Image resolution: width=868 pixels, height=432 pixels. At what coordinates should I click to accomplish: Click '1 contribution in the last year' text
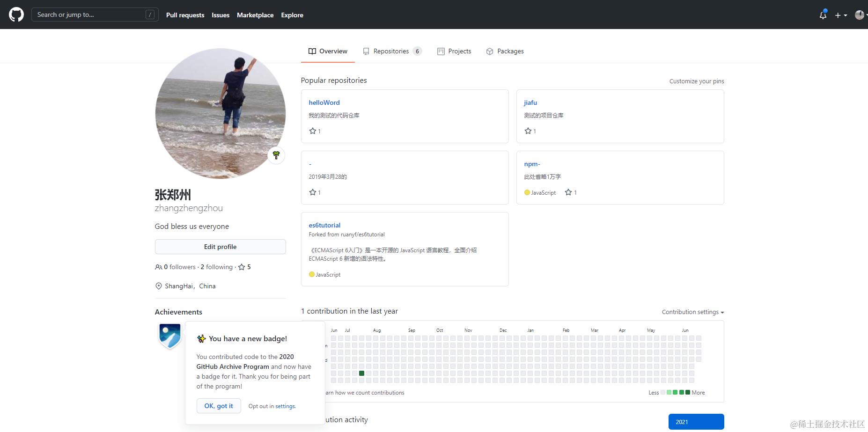(349, 311)
